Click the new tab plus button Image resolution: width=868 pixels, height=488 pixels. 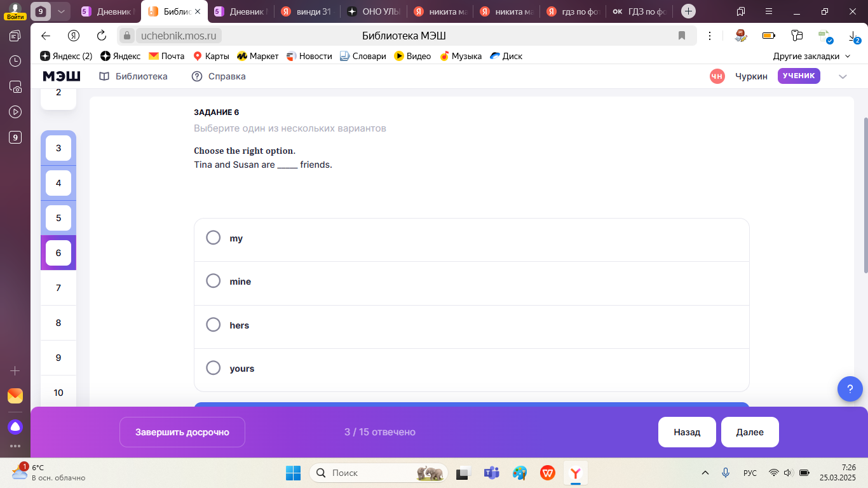(x=688, y=11)
